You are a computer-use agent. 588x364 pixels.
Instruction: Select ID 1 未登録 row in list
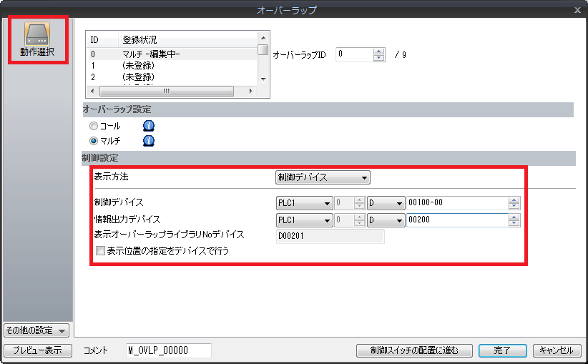[170, 65]
